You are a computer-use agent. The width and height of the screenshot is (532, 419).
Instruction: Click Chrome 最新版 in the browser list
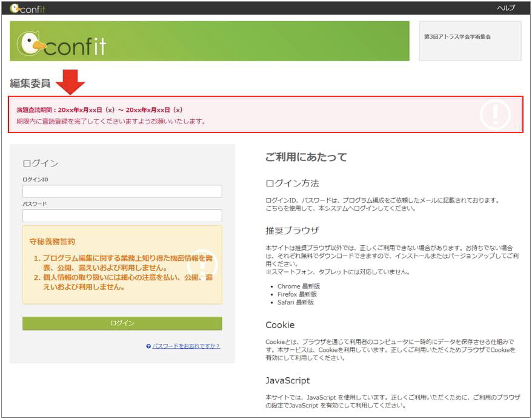[298, 286]
